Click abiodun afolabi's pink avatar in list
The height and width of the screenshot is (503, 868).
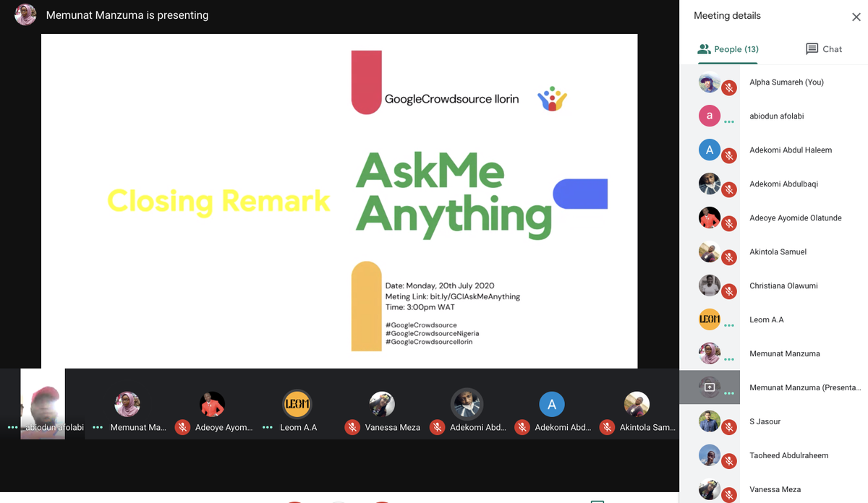point(710,116)
